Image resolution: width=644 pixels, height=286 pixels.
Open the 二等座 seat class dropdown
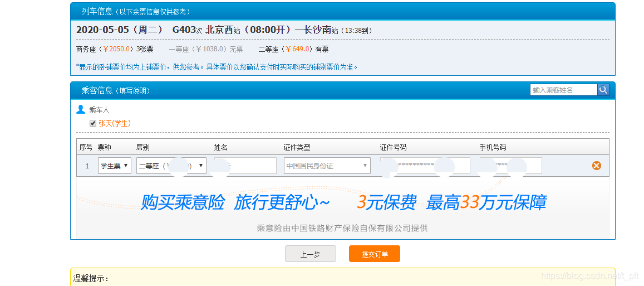(x=171, y=166)
